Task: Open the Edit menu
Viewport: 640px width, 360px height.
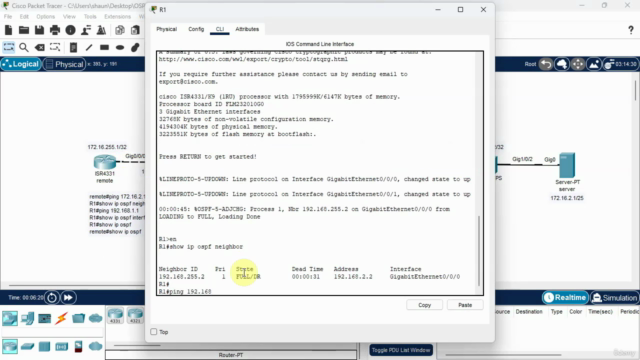Action: tap(24, 17)
